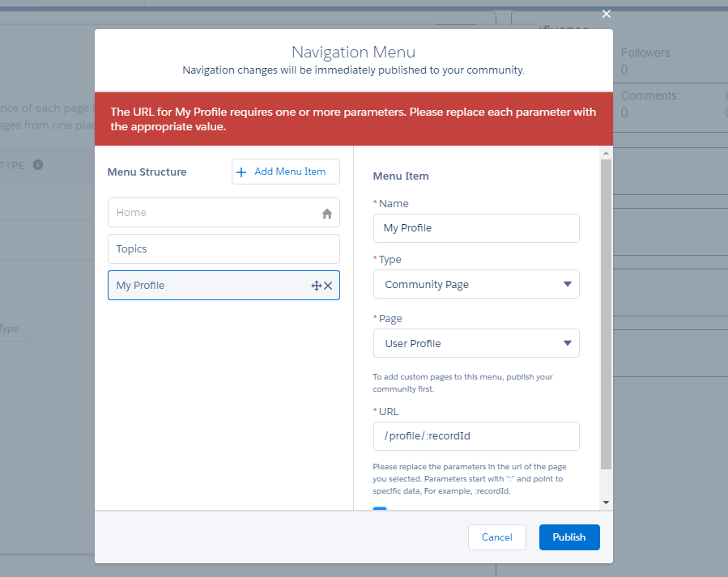Click the Publish button

[x=569, y=537]
